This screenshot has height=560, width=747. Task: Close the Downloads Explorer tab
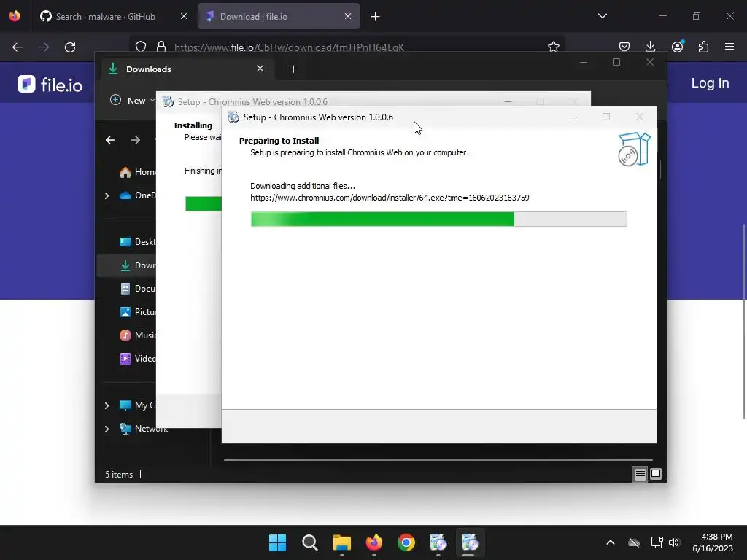pyautogui.click(x=260, y=69)
